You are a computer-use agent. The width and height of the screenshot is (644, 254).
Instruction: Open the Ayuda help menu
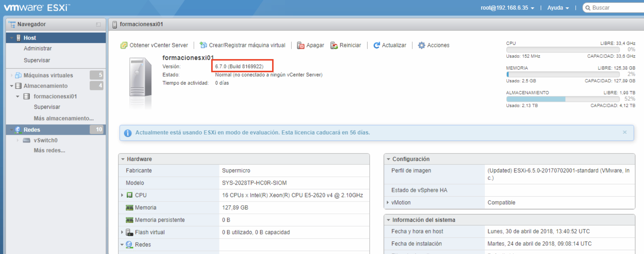point(558,8)
